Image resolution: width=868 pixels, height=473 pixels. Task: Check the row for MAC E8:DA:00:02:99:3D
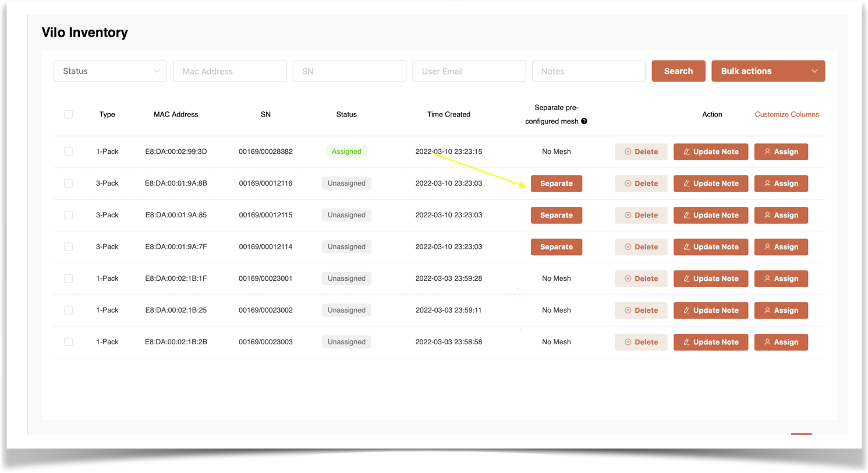coord(68,151)
